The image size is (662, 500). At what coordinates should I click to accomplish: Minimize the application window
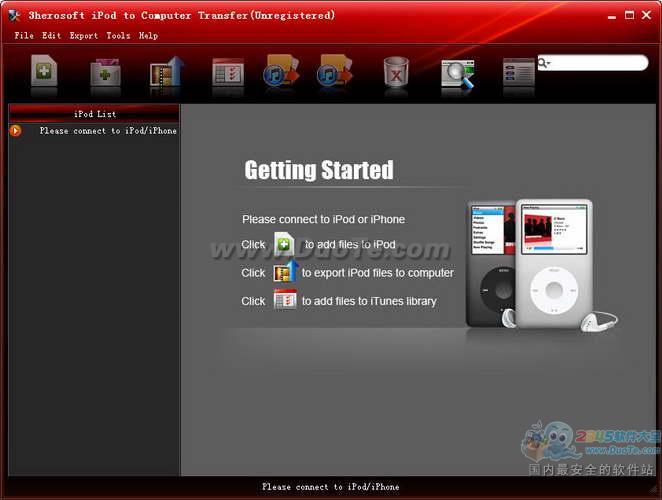pyautogui.click(x=612, y=16)
